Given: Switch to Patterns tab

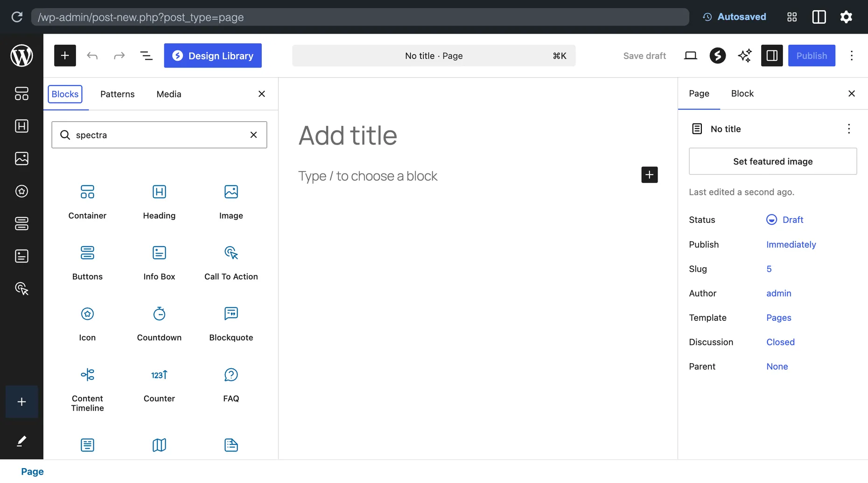Looking at the screenshot, I should (x=117, y=94).
